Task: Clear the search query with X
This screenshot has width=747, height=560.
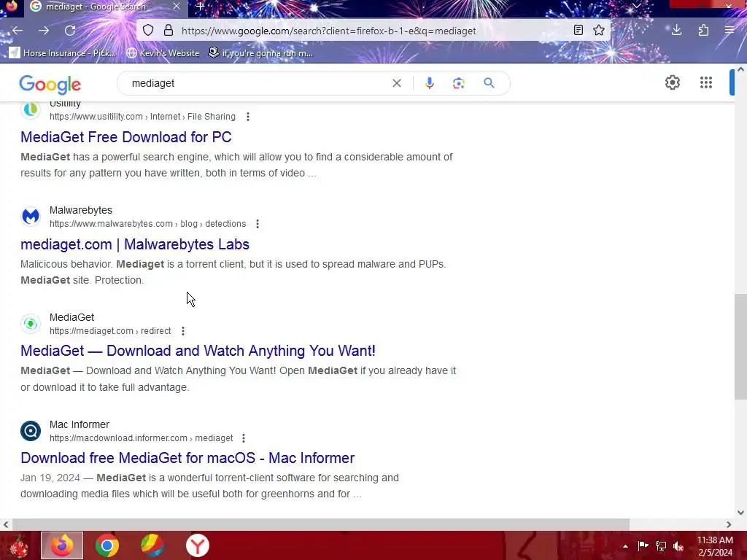Action: pos(396,83)
